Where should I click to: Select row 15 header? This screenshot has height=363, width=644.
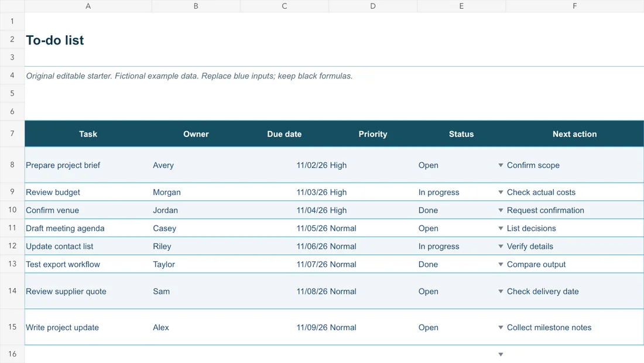(x=12, y=327)
